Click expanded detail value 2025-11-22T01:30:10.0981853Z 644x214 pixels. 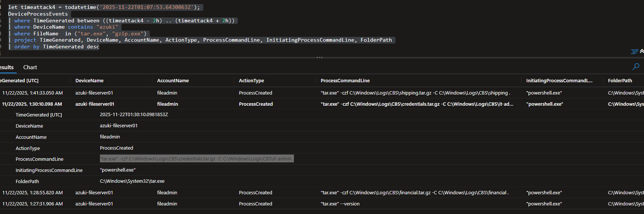coord(134,115)
